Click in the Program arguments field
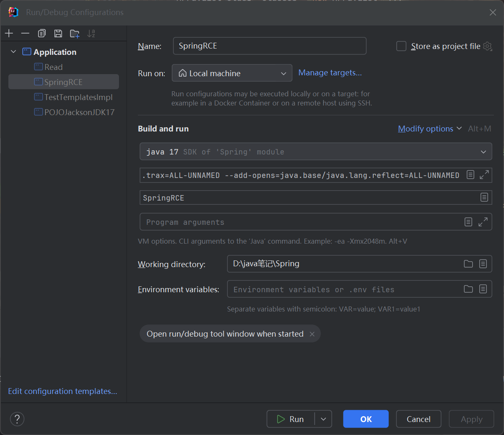The image size is (504, 435). click(x=302, y=222)
